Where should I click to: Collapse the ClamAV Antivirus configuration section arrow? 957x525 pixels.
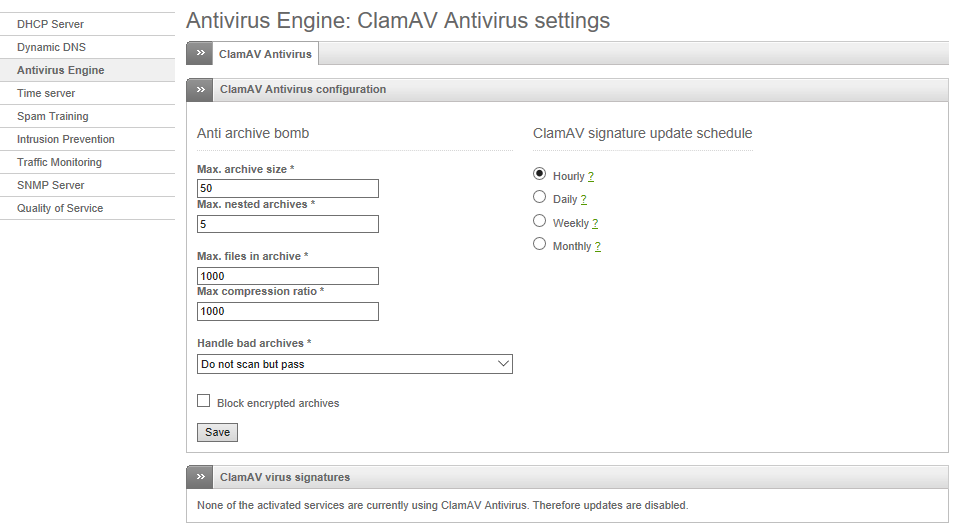(200, 90)
